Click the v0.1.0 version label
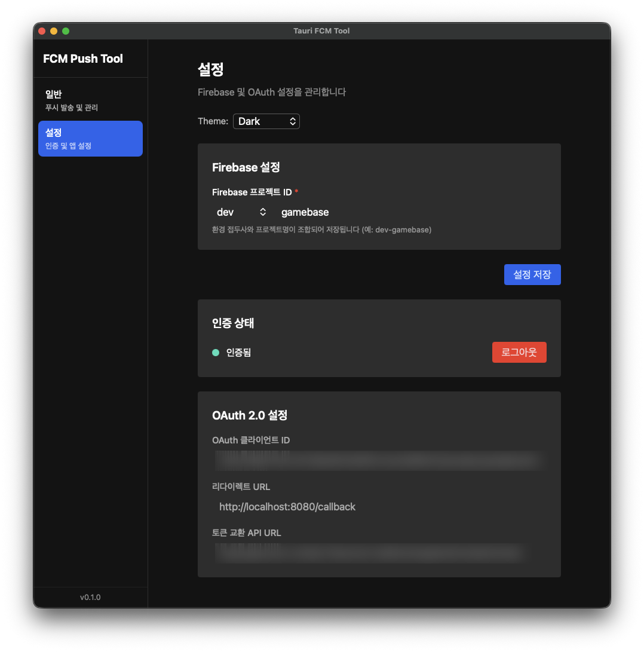Viewport: 644px width, 652px height. coord(90,597)
